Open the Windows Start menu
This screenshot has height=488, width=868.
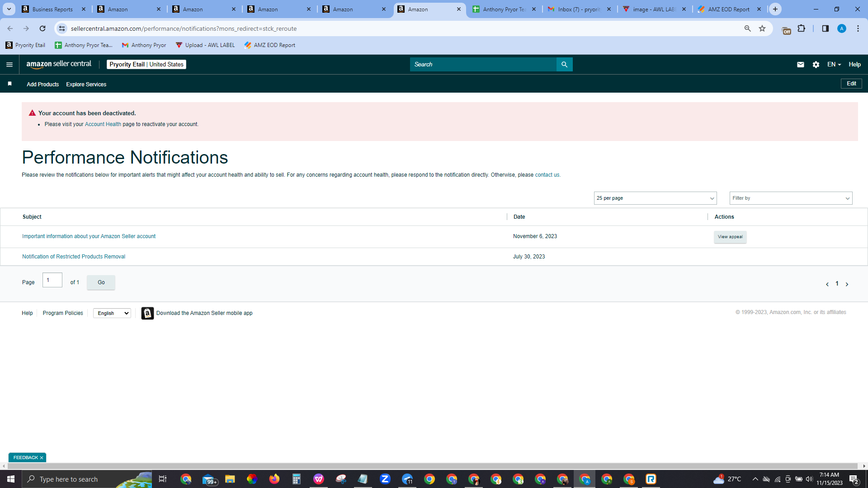point(11,479)
